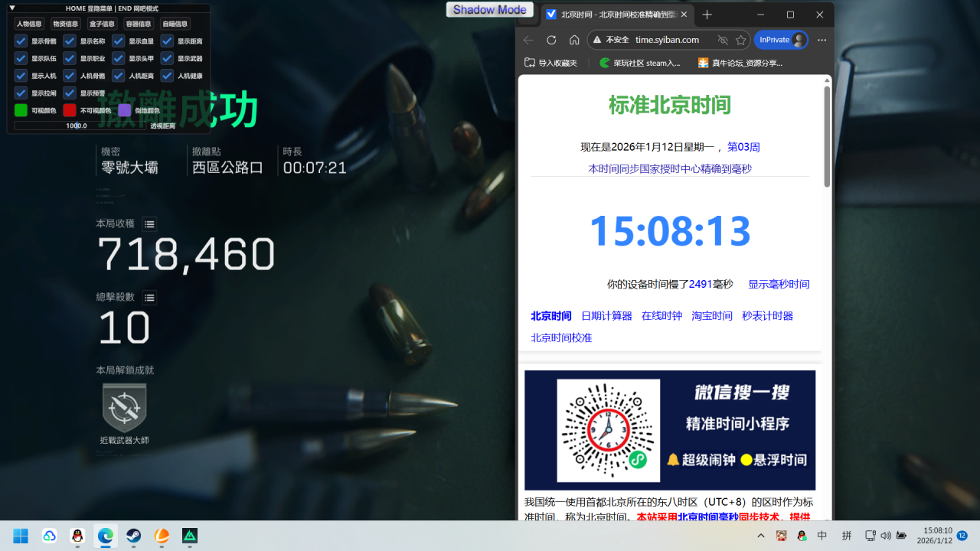This screenshot has height=551, width=980.
Task: Open Edge settings via the ellipsis menu
Action: (822, 39)
